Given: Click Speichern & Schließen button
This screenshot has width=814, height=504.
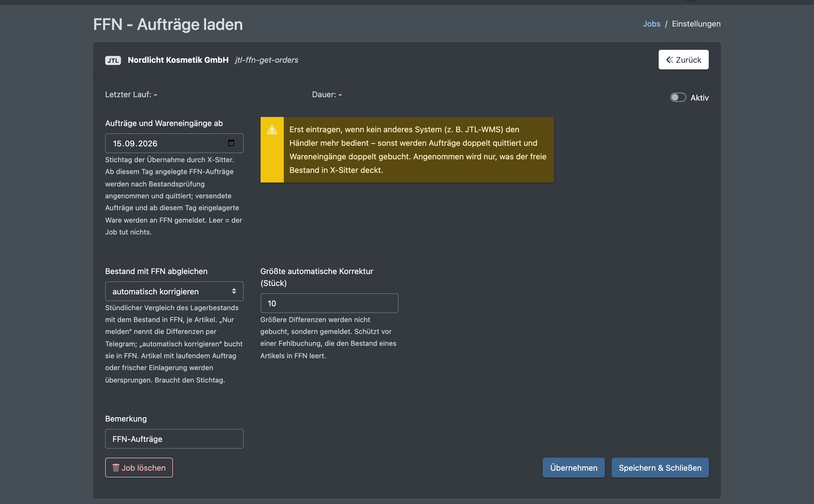Looking at the screenshot, I should coord(660,468).
